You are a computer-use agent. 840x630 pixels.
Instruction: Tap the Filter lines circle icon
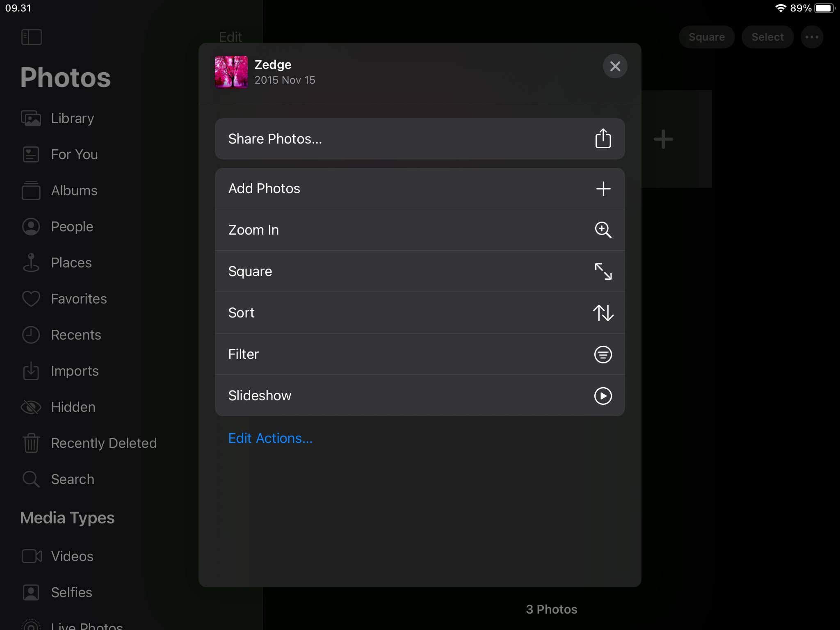[x=603, y=354]
